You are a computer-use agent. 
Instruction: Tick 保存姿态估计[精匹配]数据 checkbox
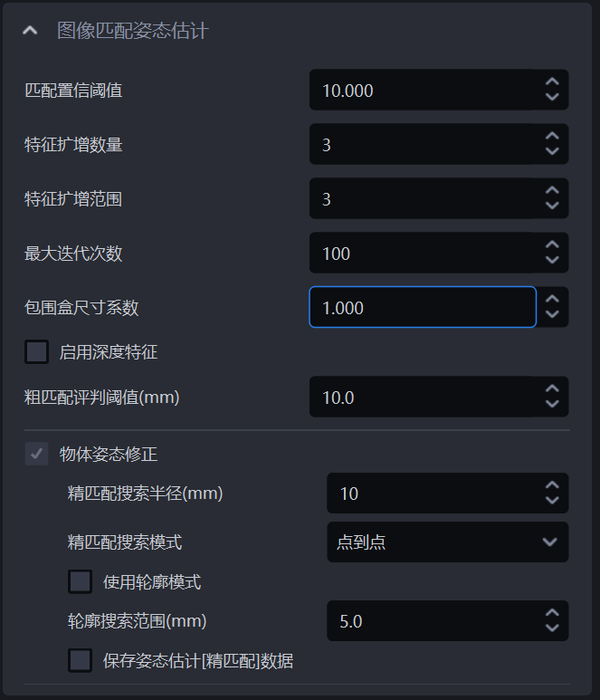click(x=81, y=661)
